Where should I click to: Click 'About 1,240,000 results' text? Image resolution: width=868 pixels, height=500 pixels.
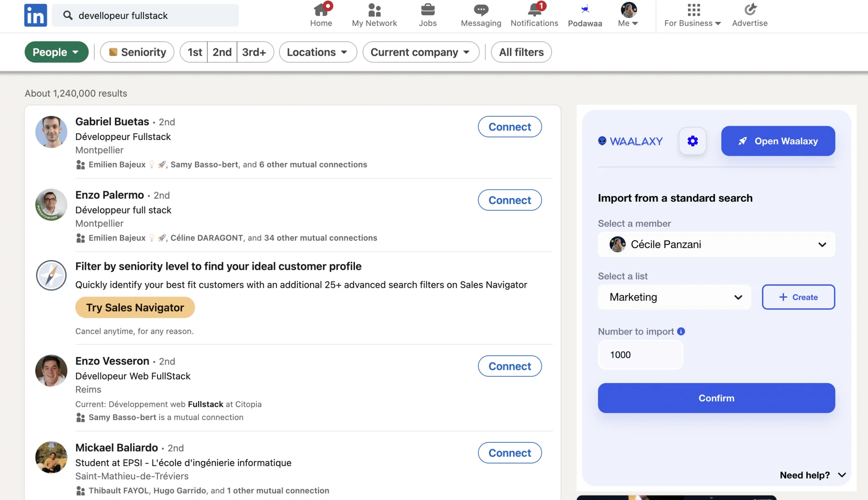click(76, 93)
